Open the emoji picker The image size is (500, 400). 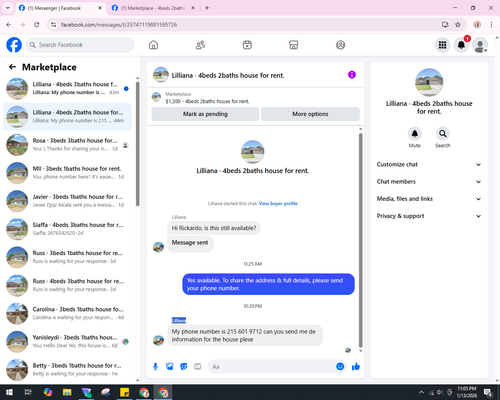pos(340,367)
